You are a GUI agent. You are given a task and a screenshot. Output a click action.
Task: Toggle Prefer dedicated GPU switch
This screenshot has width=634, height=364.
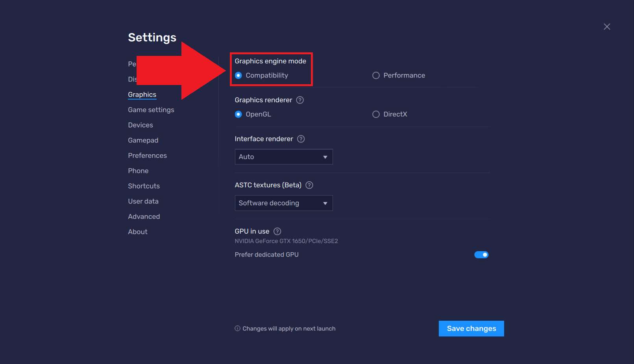481,255
